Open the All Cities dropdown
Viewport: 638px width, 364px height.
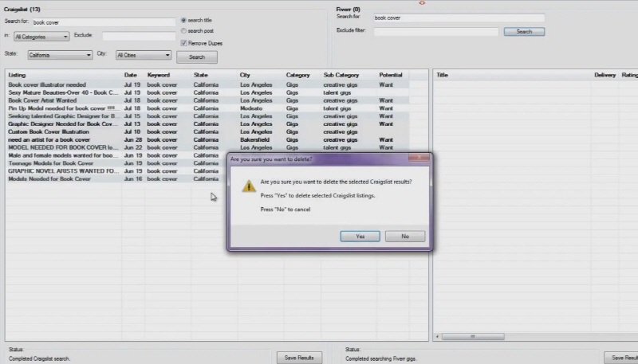coord(144,55)
